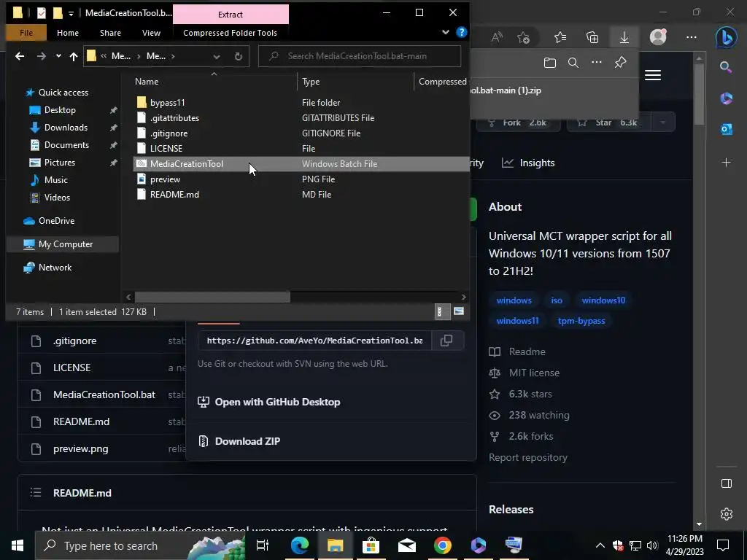This screenshot has height=560, width=747.
Task: Launch Google Chrome from taskbar
Action: click(x=443, y=545)
